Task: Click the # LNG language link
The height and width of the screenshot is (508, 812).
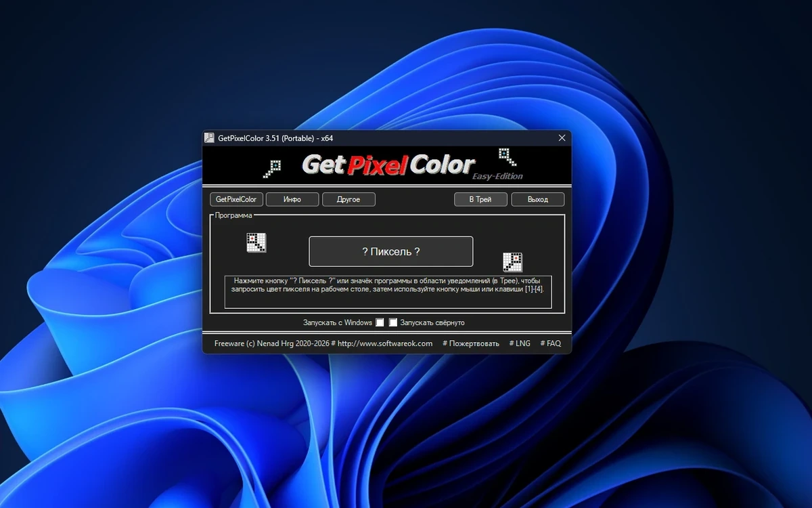Action: tap(520, 343)
